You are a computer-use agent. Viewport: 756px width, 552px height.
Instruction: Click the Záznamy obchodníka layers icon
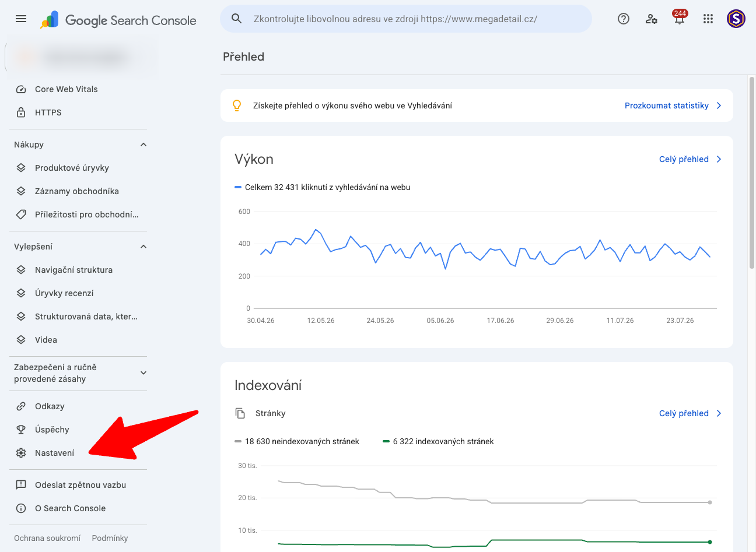click(21, 191)
